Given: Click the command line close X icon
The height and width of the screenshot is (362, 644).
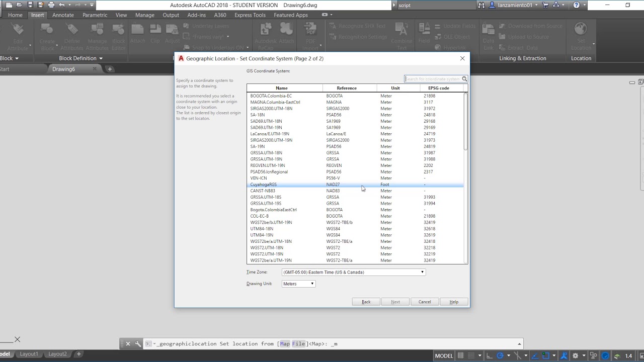Looking at the screenshot, I should pyautogui.click(x=128, y=344).
